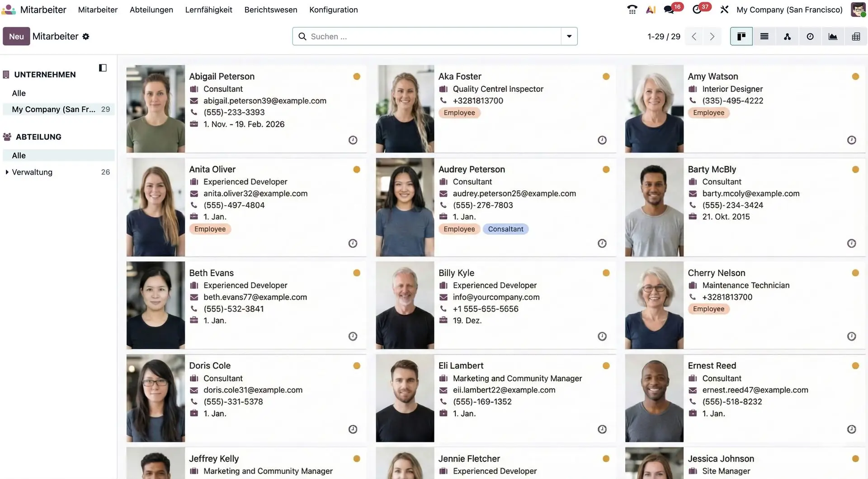
Task: Click the green presence dot on the user avatar
Action: 864,14
